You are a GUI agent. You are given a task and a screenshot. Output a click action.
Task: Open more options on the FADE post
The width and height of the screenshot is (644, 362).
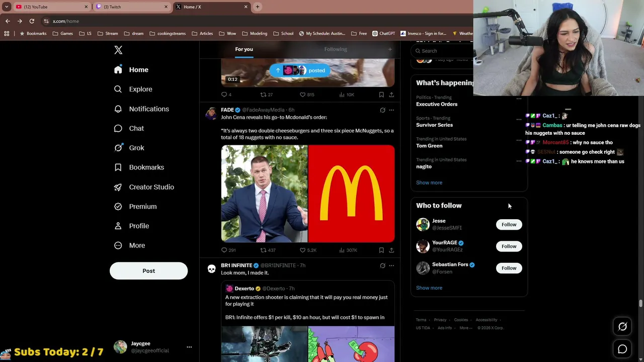[x=391, y=110]
